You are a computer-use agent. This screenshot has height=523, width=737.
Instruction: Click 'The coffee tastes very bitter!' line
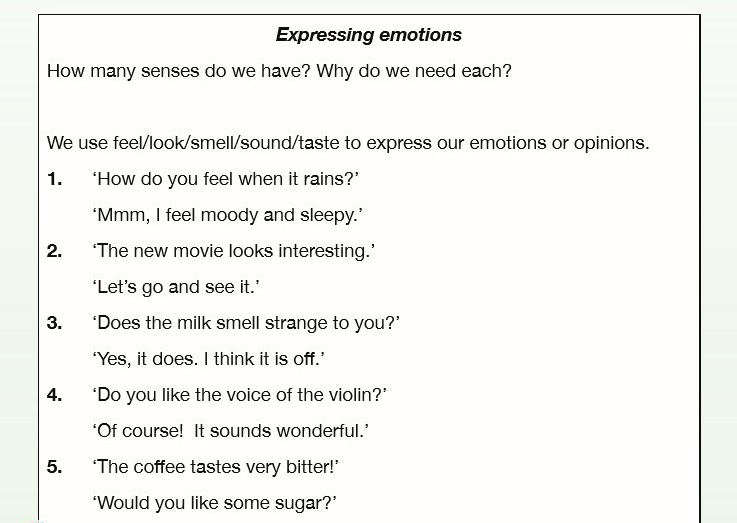pos(215,467)
